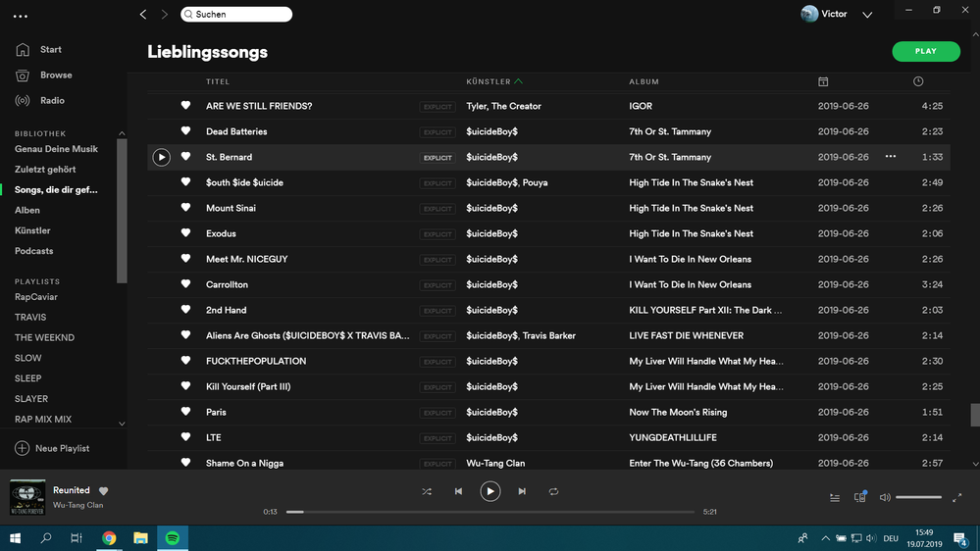Open the Windows Start menu
This screenshot has width=980, height=551.
click(15, 538)
